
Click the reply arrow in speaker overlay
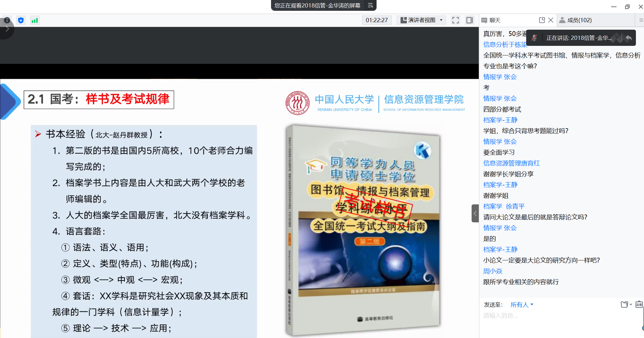(x=629, y=38)
